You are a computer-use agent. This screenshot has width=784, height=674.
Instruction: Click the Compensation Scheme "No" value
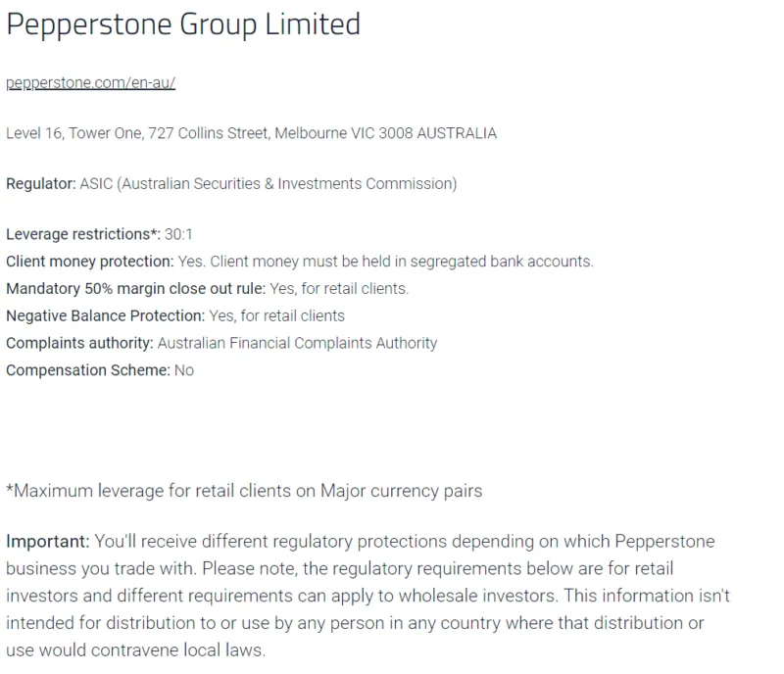183,370
